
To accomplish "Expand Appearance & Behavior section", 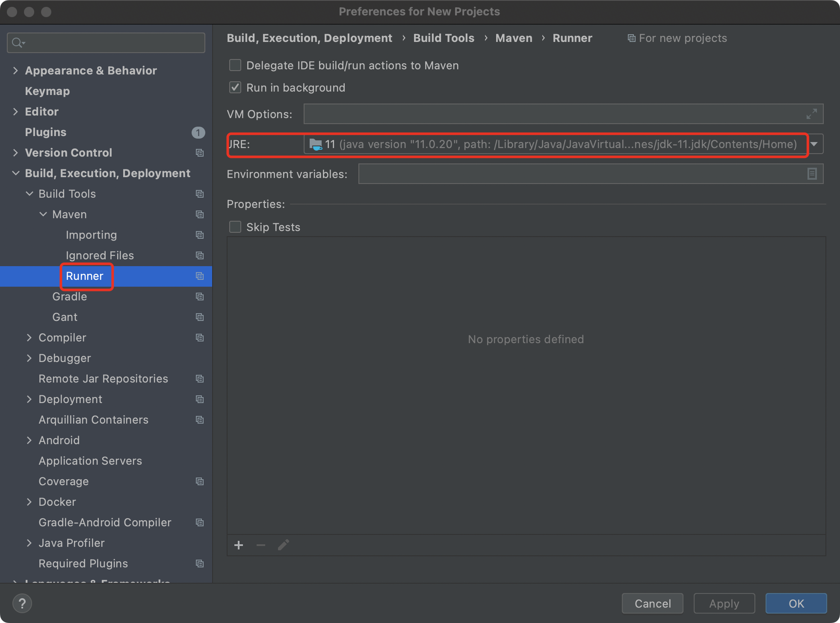I will pos(16,71).
